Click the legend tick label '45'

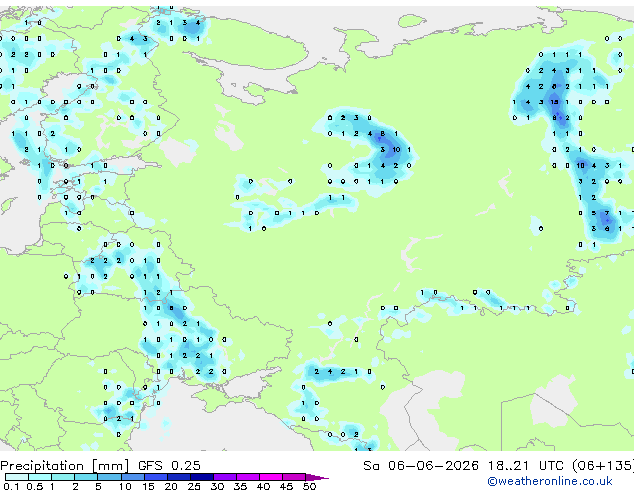click(x=286, y=486)
